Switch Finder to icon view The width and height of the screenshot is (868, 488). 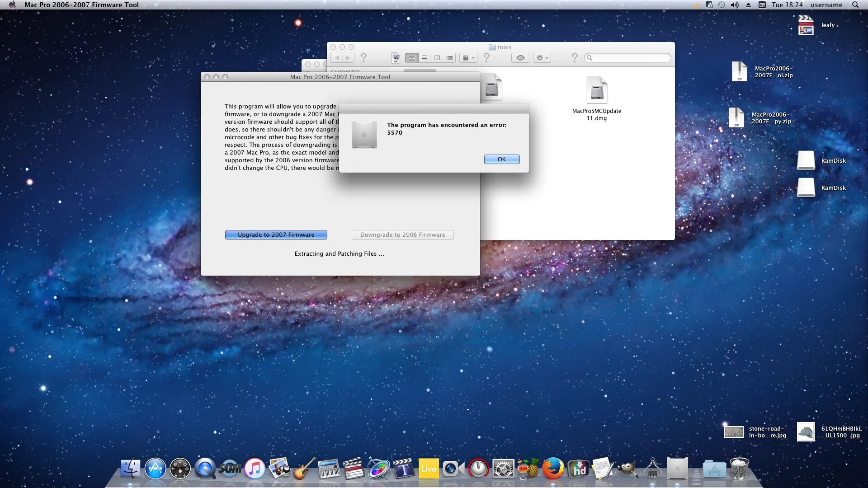(412, 58)
